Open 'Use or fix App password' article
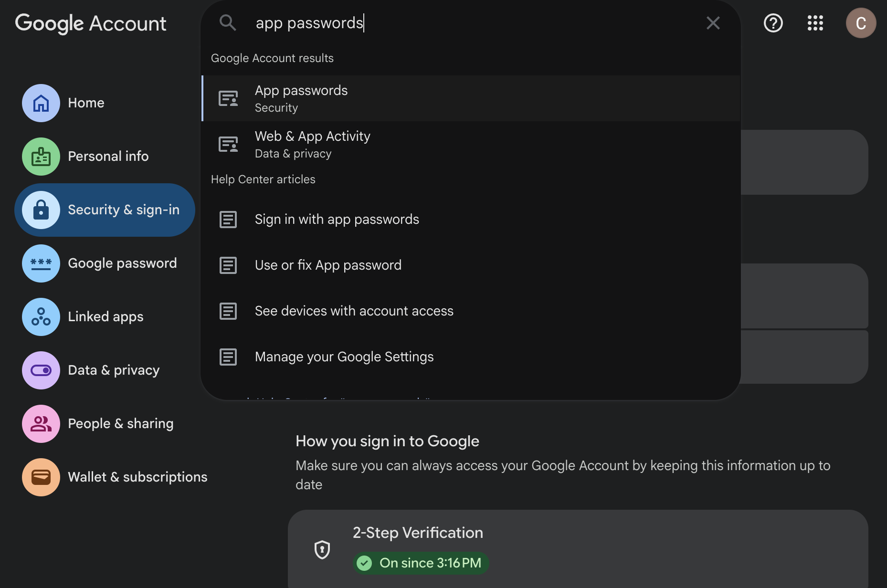This screenshot has height=588, width=887. point(471,265)
